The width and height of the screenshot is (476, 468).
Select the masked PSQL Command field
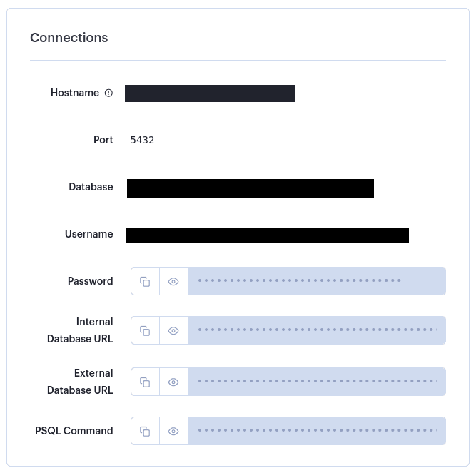point(317,431)
